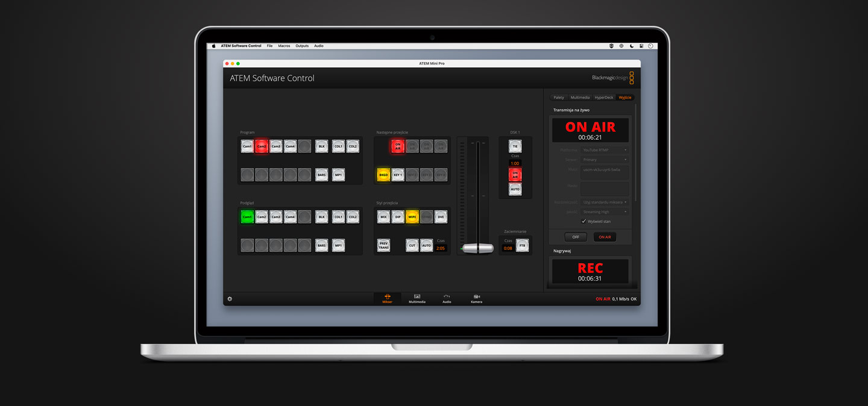Viewport: 868px width, 406px height.
Task: Click the transition fader bar handle
Action: point(478,248)
